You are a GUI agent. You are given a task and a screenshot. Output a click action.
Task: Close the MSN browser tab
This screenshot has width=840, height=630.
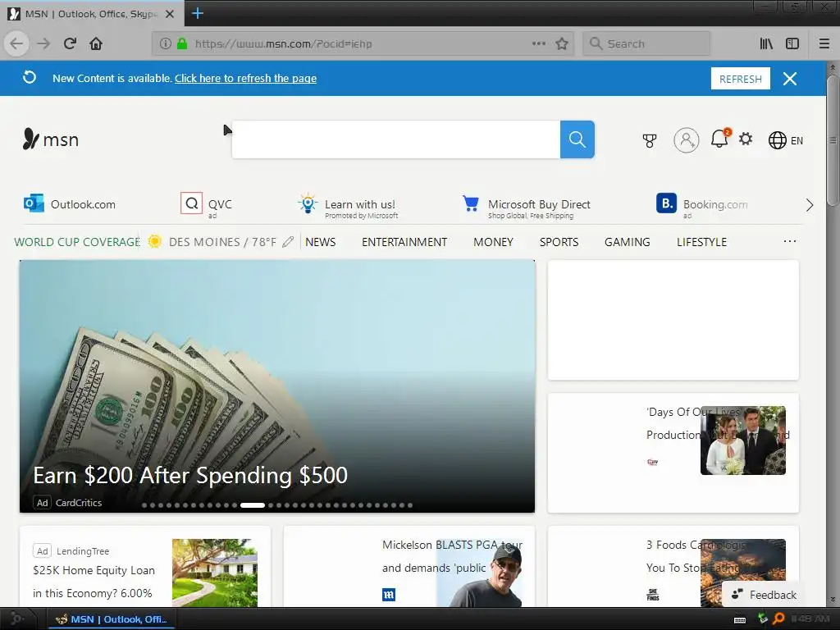(x=169, y=14)
